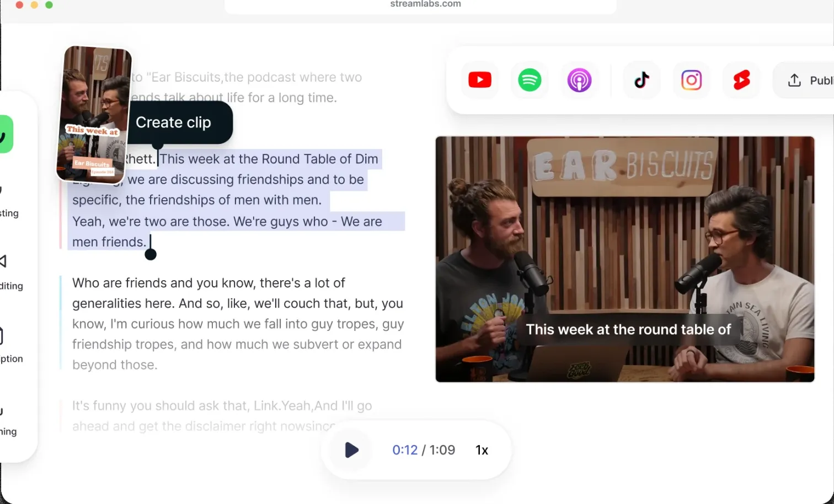Click the Ear Biscuits video preview

click(x=624, y=259)
